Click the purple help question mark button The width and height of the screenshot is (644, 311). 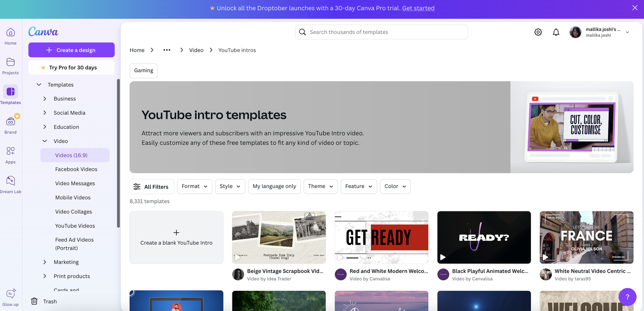pos(627,296)
